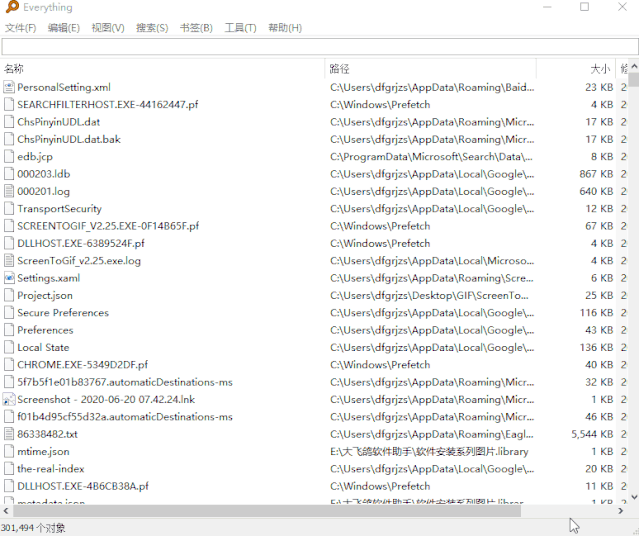The width and height of the screenshot is (639, 536).
Task: Open the 编辑(E) menu
Action: click(64, 28)
